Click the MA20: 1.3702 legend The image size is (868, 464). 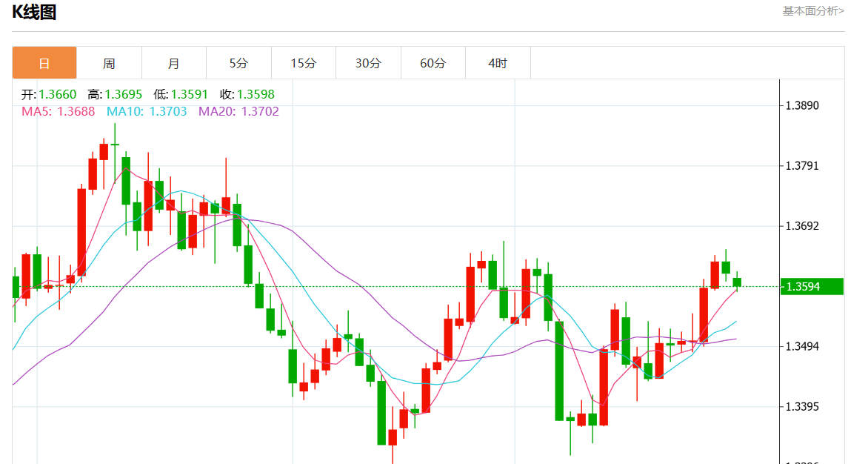coord(238,111)
